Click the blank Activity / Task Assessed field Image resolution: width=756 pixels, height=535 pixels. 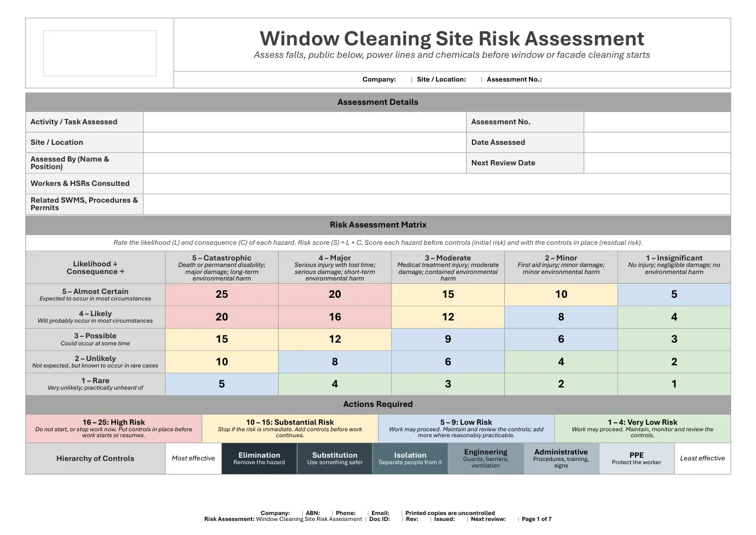[x=305, y=122]
